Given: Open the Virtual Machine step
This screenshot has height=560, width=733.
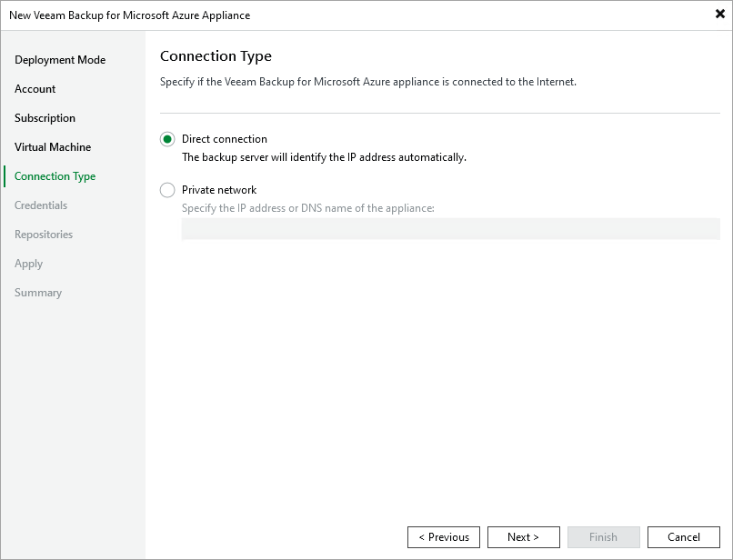Looking at the screenshot, I should tap(51, 146).
